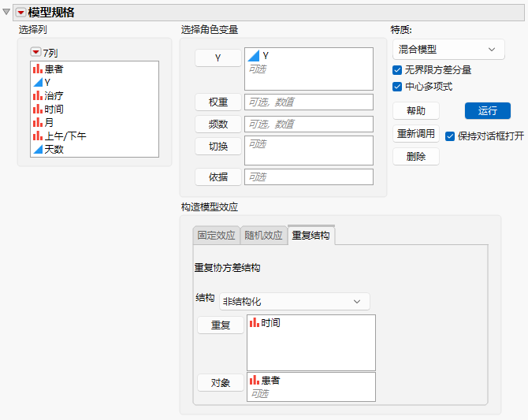
Task: Open the red triangle menu beside 7列
Action: pyautogui.click(x=35, y=52)
